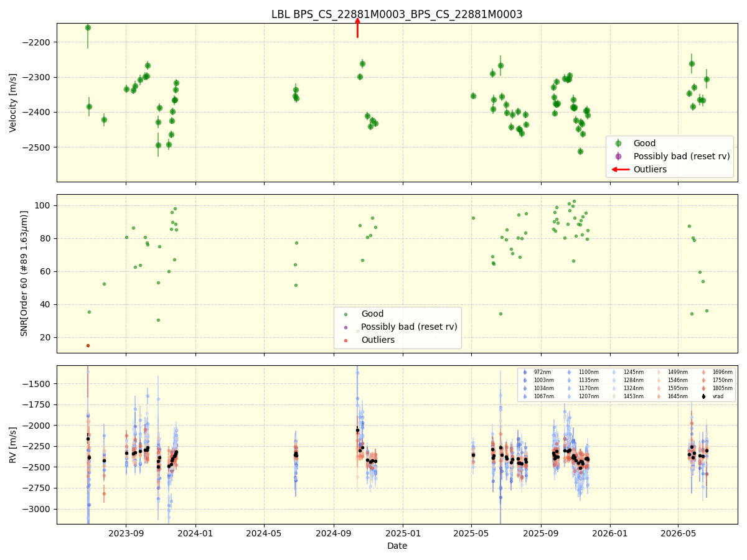
Task: Click the "RV [m/s]" y-axis label
Action: point(13,444)
